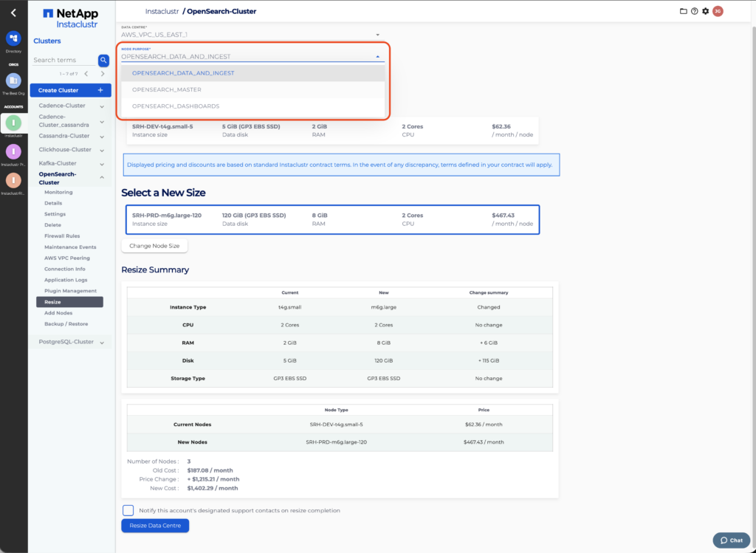Open the settings gear icon
756x553 pixels.
click(x=705, y=11)
